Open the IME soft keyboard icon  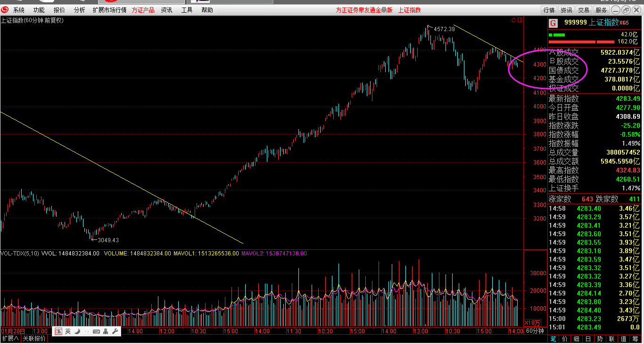[x=96, y=331]
